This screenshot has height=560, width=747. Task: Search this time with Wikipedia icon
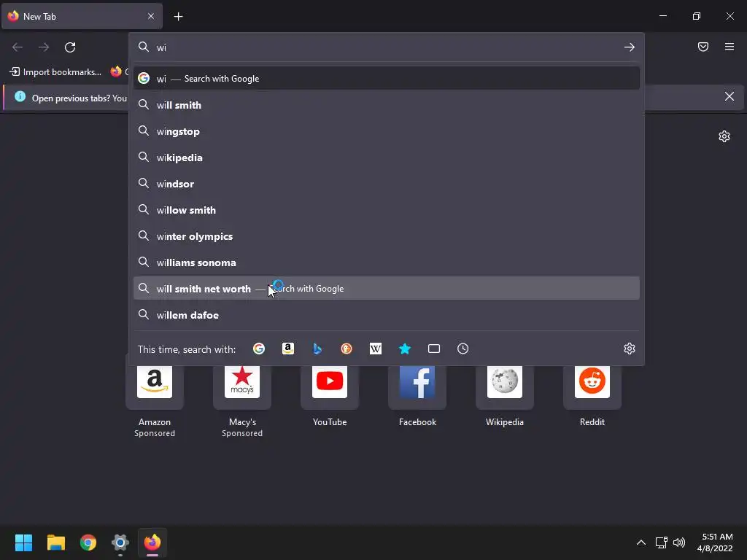click(376, 349)
